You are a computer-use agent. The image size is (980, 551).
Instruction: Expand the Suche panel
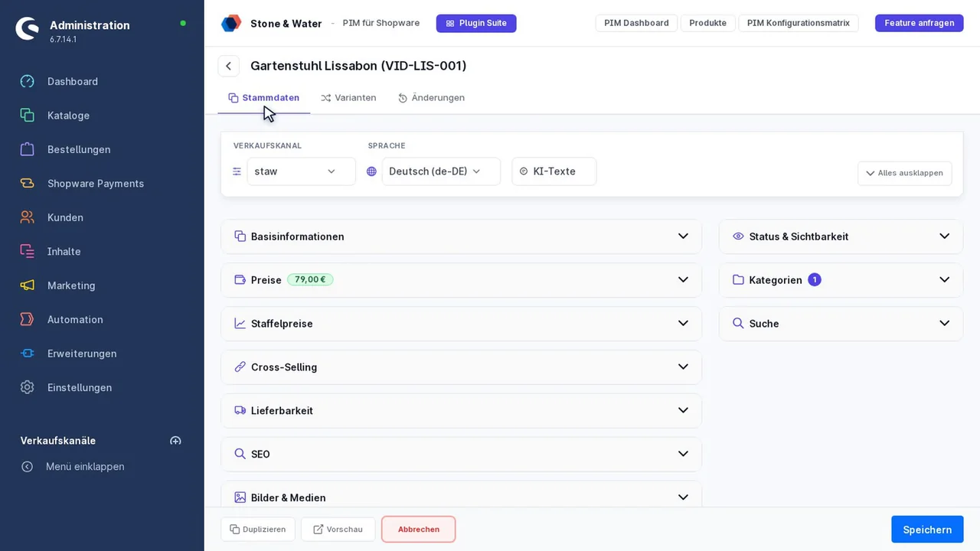(x=841, y=324)
